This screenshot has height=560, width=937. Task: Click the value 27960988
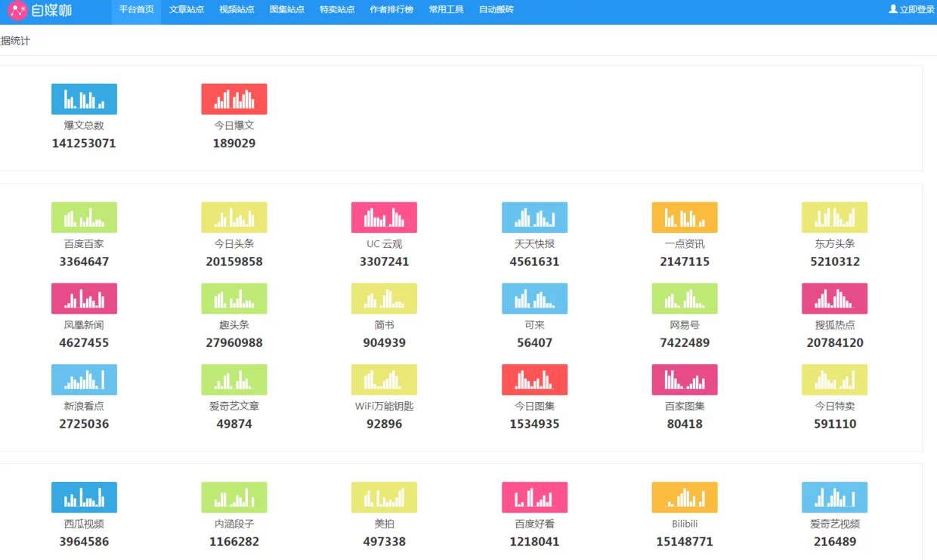[x=234, y=343]
